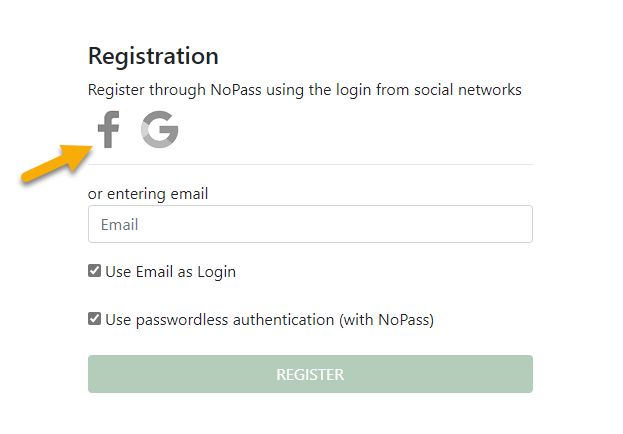Sign up using the Google 'G' icon
This screenshot has width=623, height=434.
159,130
